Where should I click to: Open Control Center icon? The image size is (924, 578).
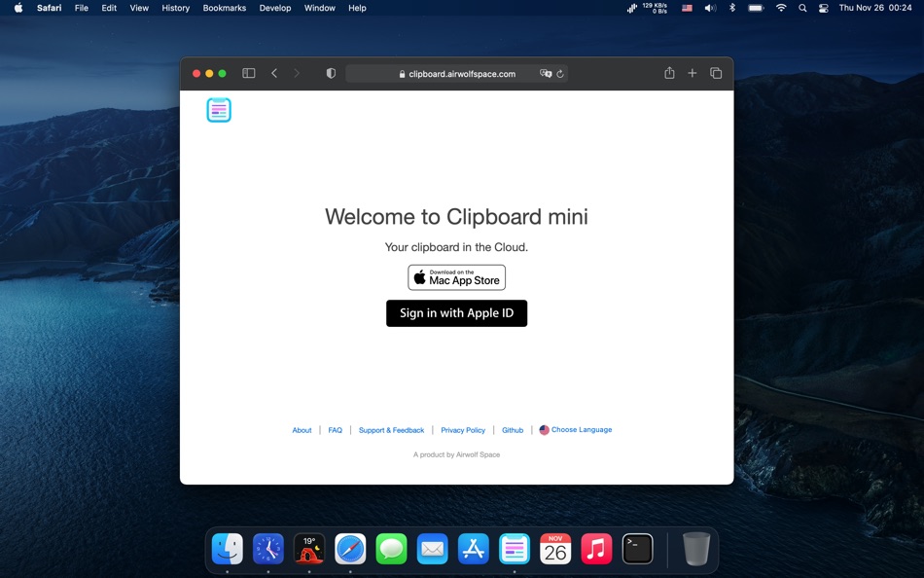click(824, 8)
